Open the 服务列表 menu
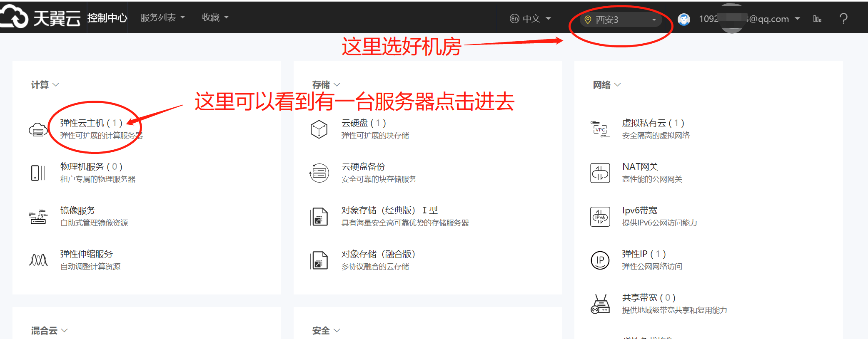Image resolution: width=868 pixels, height=339 pixels. click(162, 17)
